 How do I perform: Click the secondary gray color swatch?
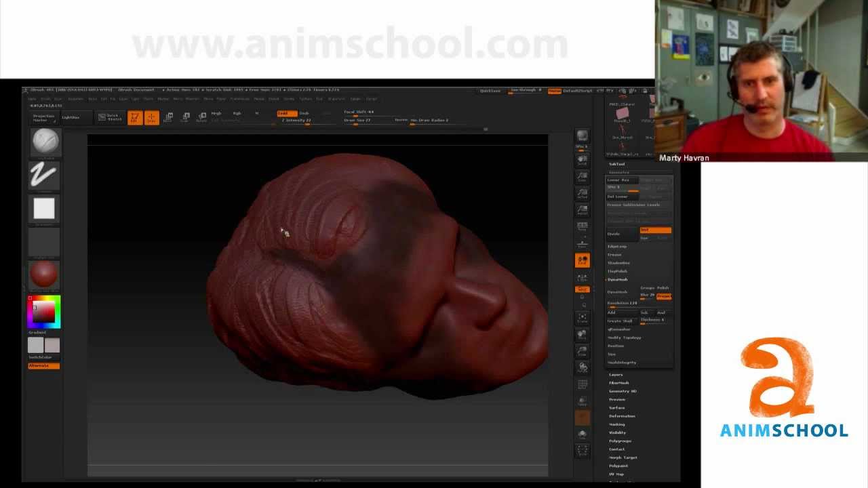click(x=36, y=346)
